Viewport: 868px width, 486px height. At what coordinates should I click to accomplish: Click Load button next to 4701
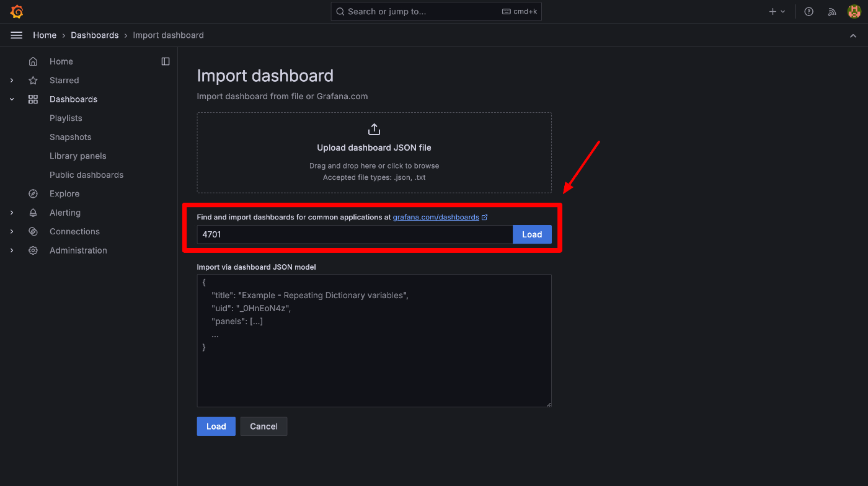532,234
